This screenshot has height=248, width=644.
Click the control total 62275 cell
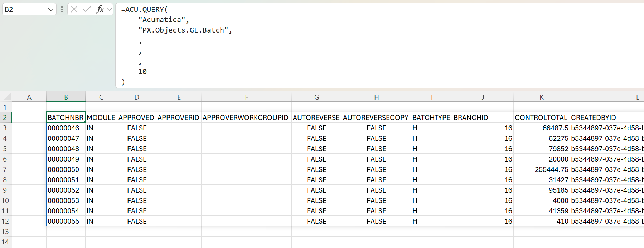[542, 138]
